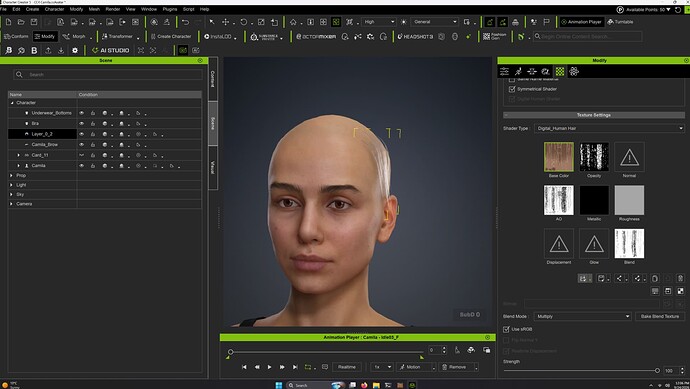
Task: Click the InstaLOD toolbar icon
Action: click(x=218, y=37)
